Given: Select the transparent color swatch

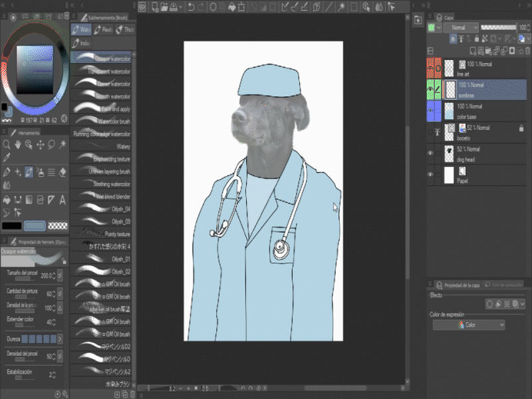Looking at the screenshot, I should (58, 226).
